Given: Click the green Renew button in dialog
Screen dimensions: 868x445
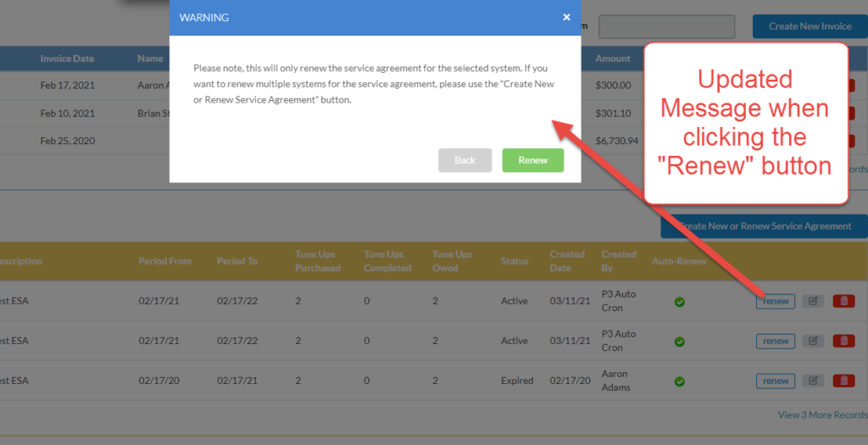Looking at the screenshot, I should click(532, 160).
